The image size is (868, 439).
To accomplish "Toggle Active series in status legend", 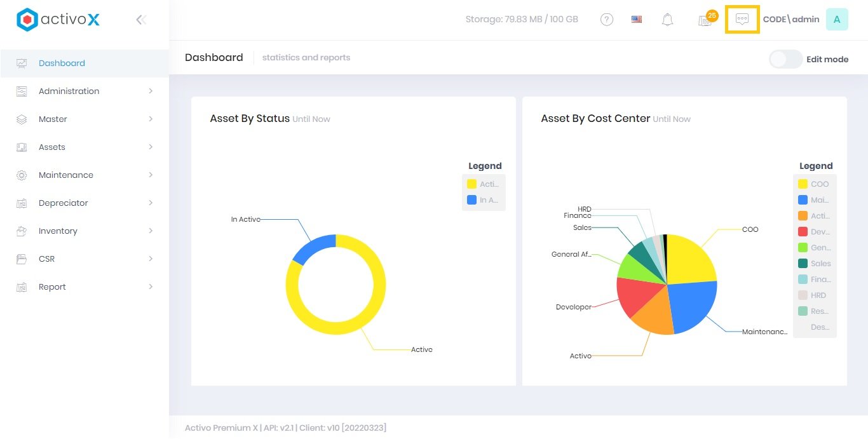I will click(x=483, y=184).
